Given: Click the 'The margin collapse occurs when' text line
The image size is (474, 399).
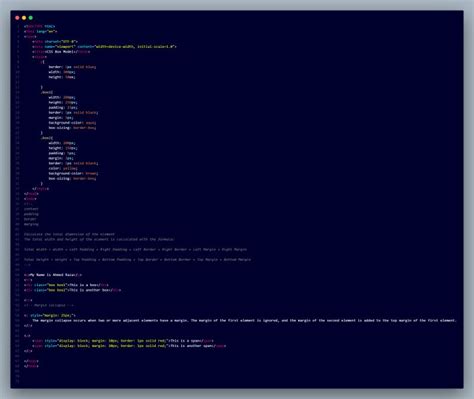Looking at the screenshot, I should click(x=244, y=320).
